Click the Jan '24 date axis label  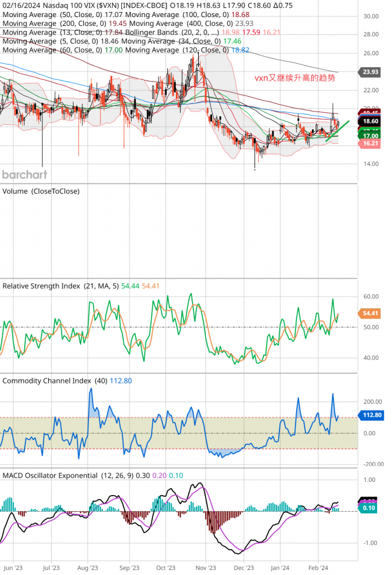[x=280, y=568]
